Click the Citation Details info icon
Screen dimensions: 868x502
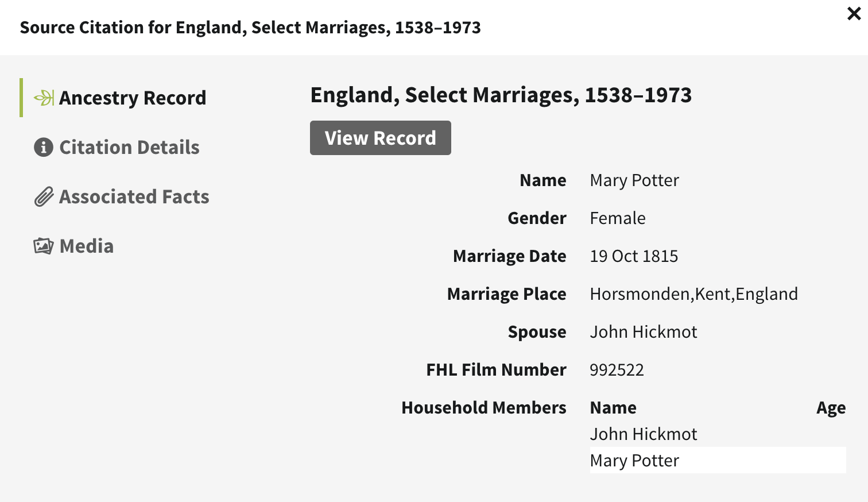pos(44,148)
